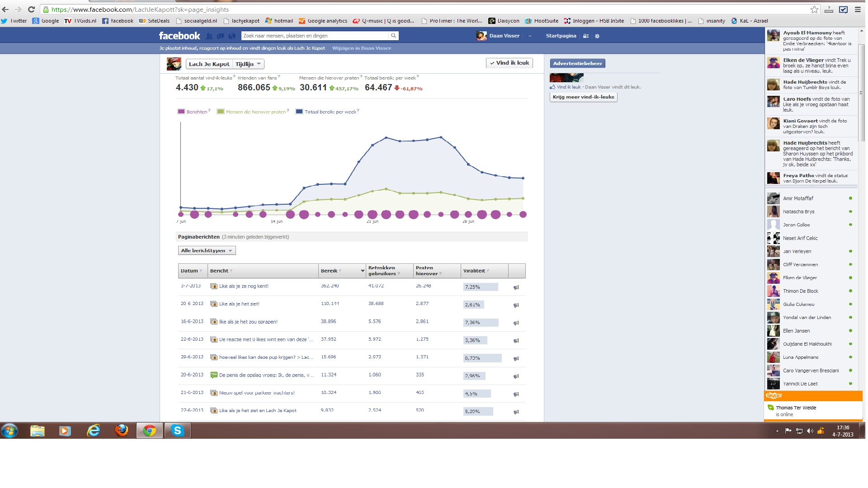Click Facebook search input field
Image resolution: width=868 pixels, height=488 pixels.
coord(315,36)
